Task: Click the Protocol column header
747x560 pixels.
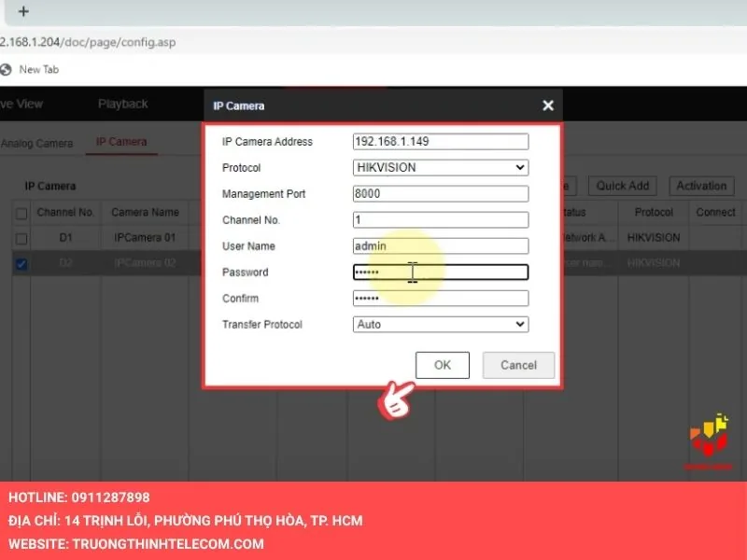Action: 654,213
